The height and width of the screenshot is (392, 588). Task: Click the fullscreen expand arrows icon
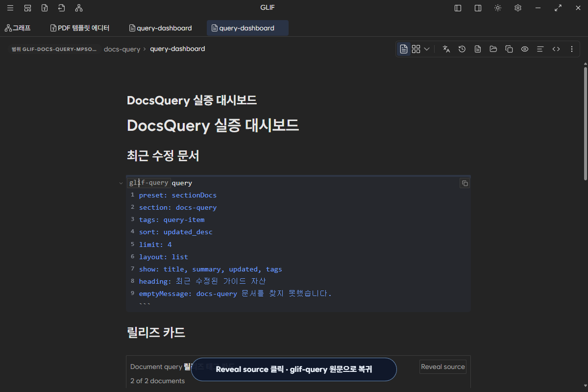558,8
